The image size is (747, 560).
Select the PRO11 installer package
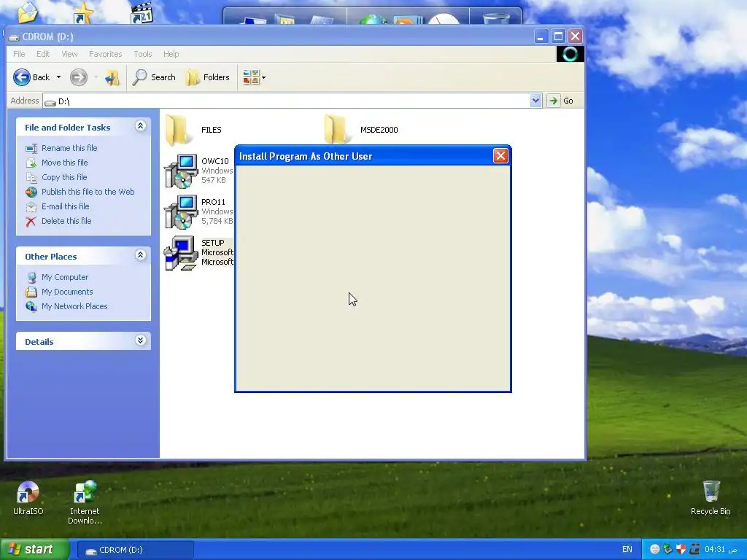click(198, 211)
